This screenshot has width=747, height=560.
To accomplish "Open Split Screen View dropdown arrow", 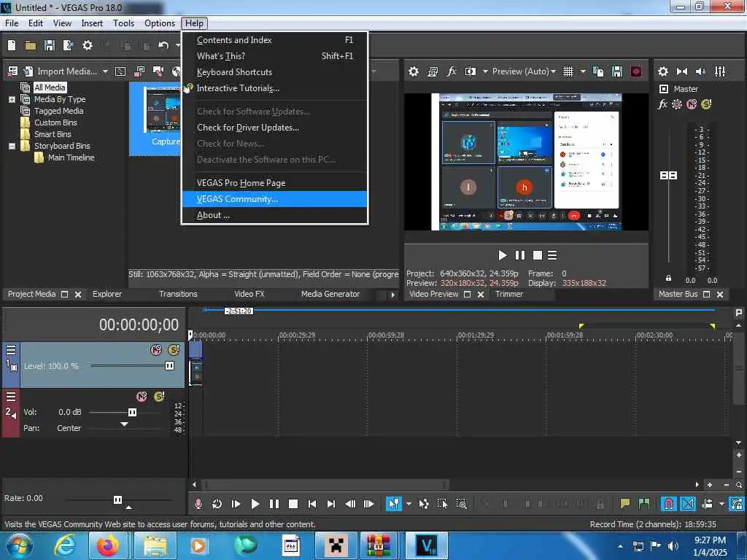I will point(485,71).
